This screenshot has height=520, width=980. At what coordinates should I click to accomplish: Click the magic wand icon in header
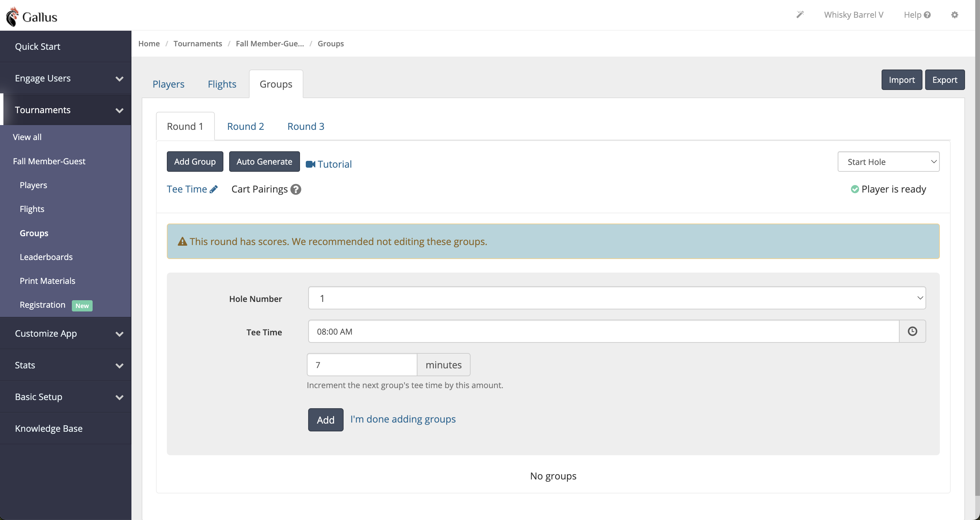click(x=800, y=14)
